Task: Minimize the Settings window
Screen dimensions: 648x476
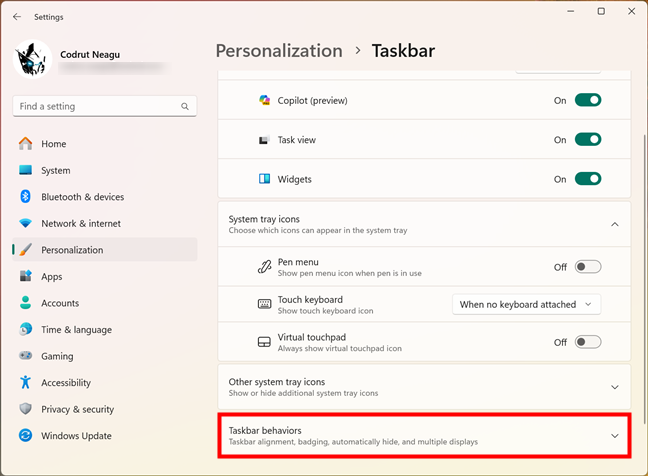Action: 571,11
